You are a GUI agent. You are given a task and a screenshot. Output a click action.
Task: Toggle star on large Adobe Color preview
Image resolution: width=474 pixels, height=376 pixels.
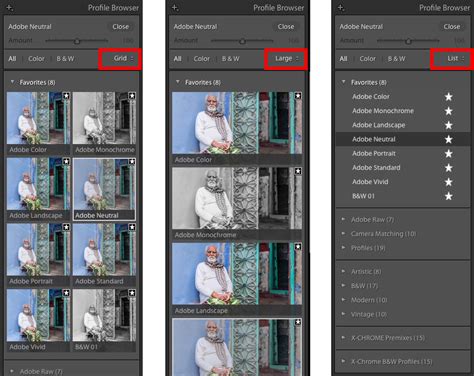(x=298, y=96)
